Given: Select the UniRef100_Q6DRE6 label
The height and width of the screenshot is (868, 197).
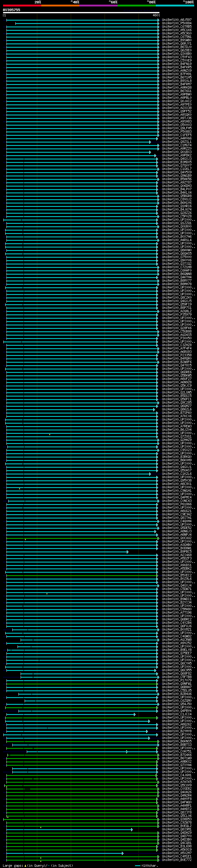Looking at the screenshot, I should tap(177, 372).
